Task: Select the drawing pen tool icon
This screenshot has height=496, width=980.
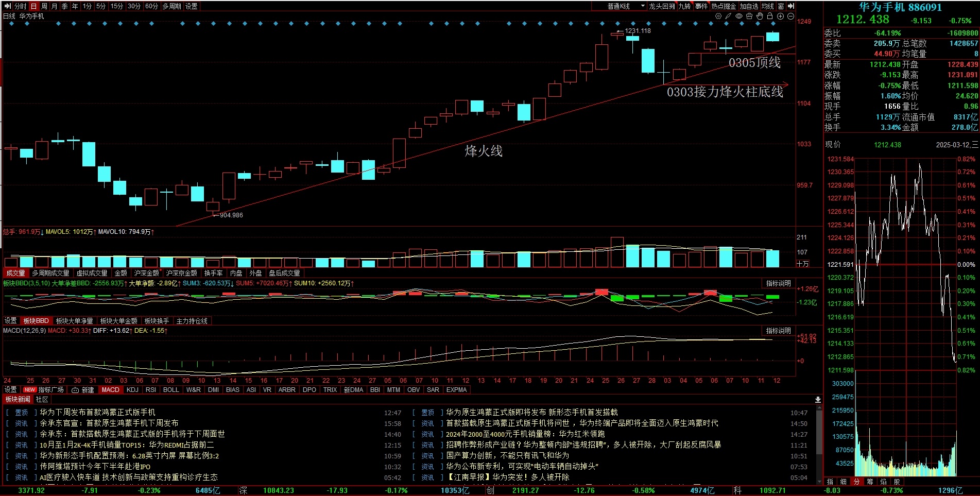Action: pyautogui.click(x=728, y=16)
